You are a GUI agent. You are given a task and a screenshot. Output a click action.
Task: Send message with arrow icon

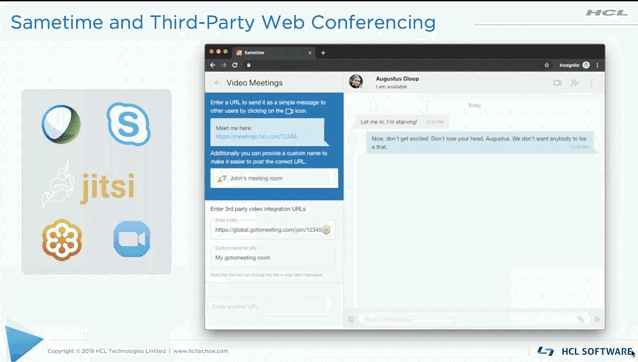click(597, 319)
